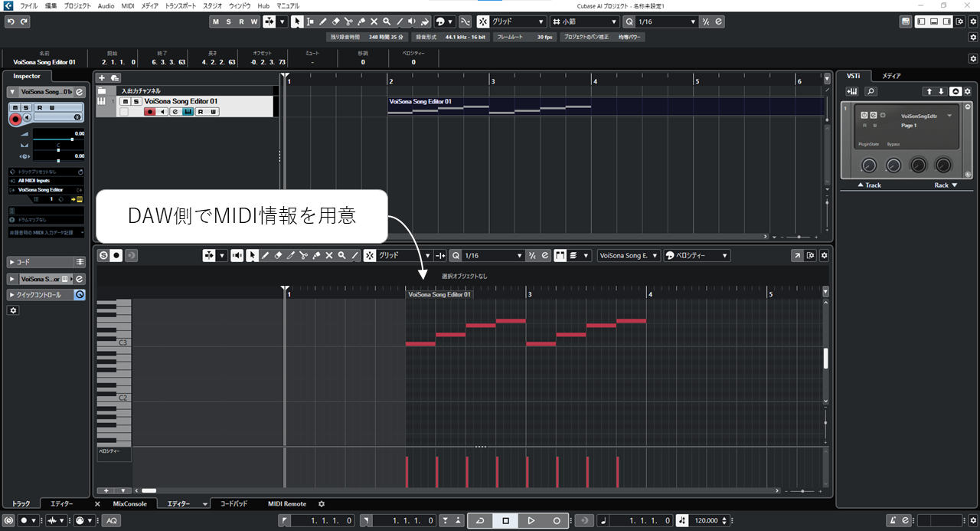Switch to the MixConsole tab in lower zone
This screenshot has width=980, height=531.
tap(129, 504)
